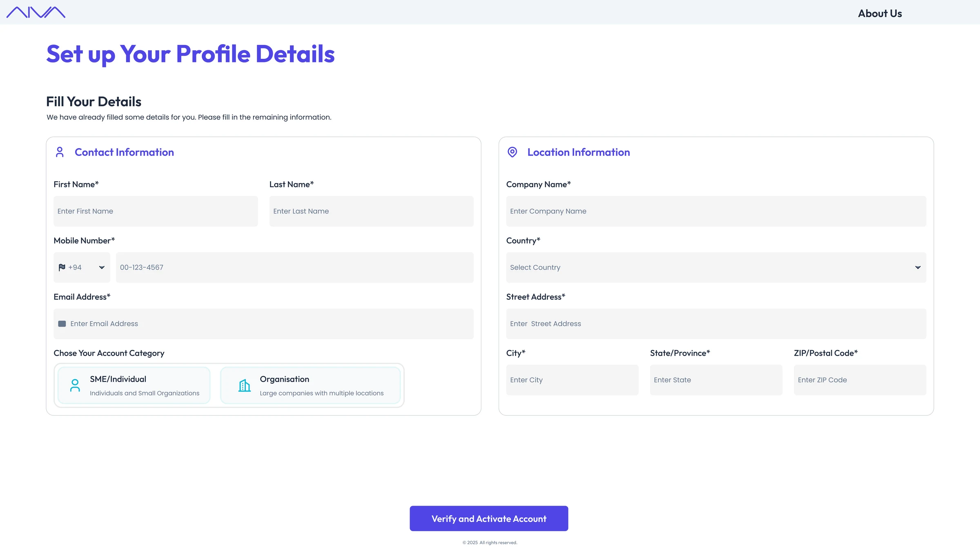Focus the Enter City field

coord(572,380)
